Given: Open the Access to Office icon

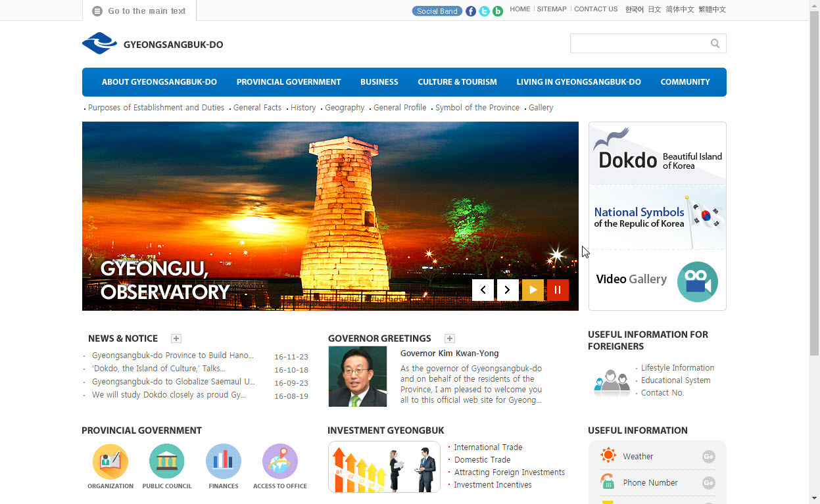Looking at the screenshot, I should [280, 461].
